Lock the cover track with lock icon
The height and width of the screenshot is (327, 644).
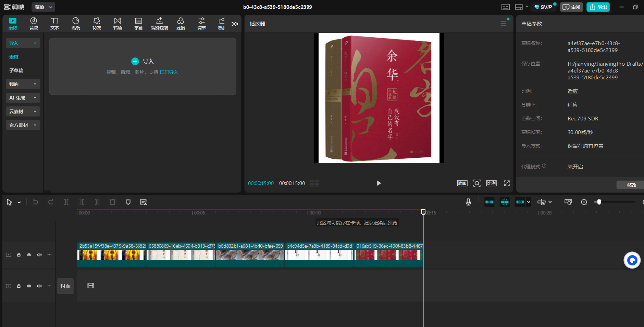(19, 286)
